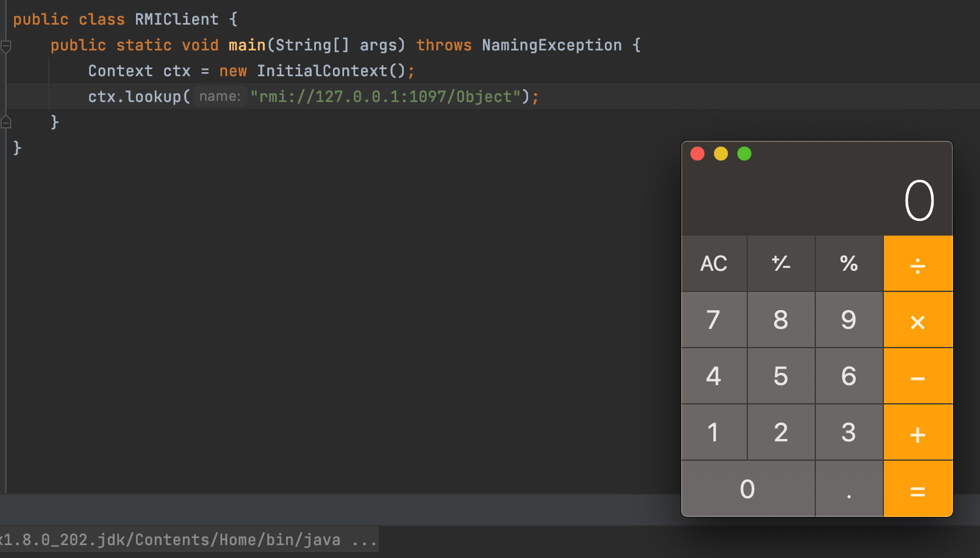Clear the calculator with AC
This screenshot has width=980, height=558.
tap(714, 264)
